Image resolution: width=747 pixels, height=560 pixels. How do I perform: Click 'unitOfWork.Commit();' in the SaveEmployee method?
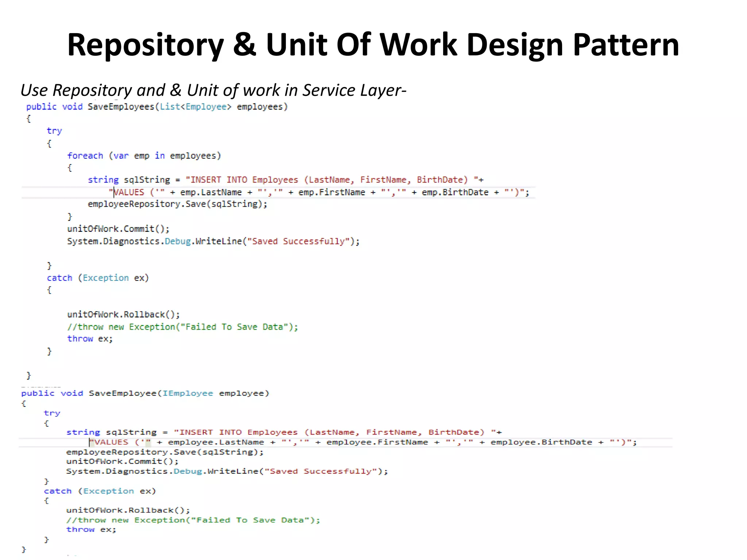coord(123,462)
